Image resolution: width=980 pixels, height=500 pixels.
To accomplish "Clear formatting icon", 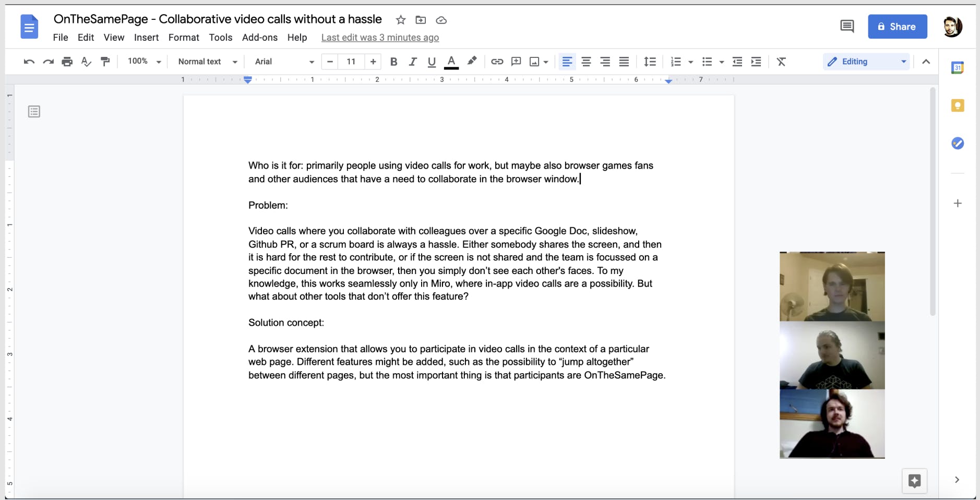I will point(781,62).
